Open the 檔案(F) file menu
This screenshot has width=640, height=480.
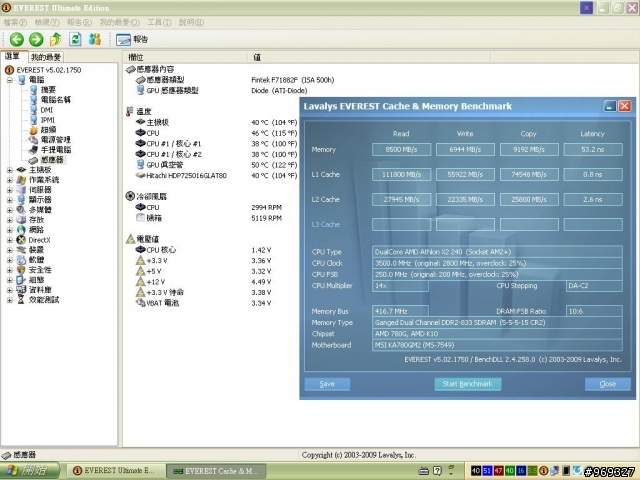click(x=15, y=22)
